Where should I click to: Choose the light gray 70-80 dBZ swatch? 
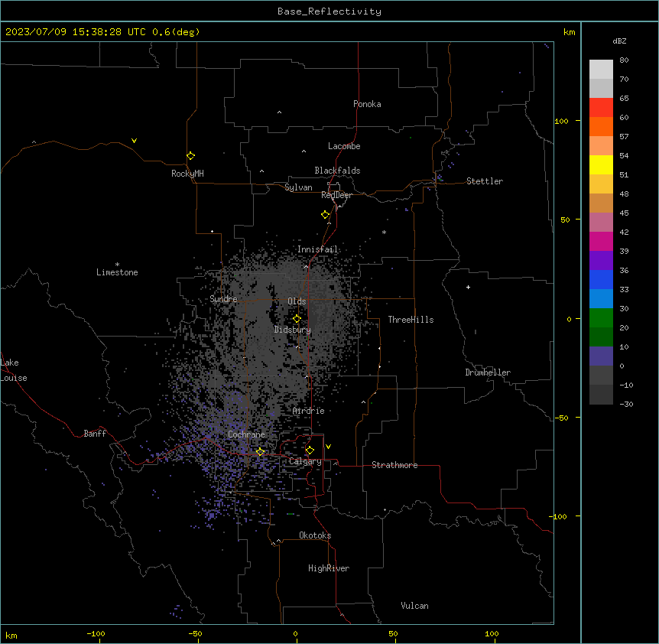point(601,69)
